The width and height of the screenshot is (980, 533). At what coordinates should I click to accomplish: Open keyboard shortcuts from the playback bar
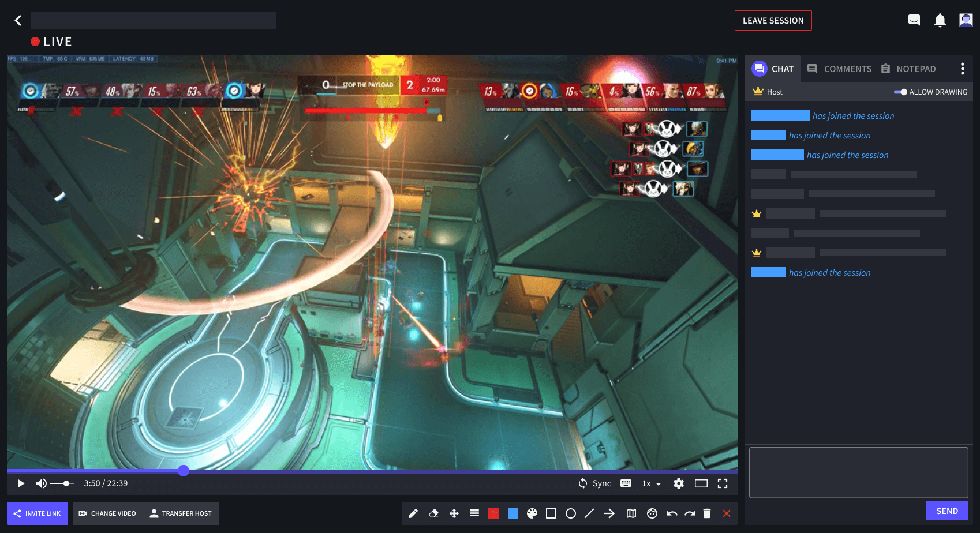(x=626, y=483)
